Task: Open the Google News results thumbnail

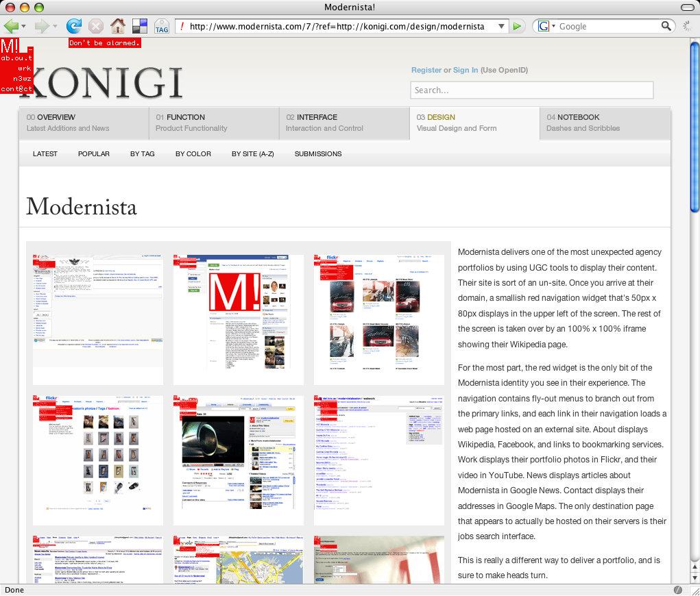Action: pos(98,560)
